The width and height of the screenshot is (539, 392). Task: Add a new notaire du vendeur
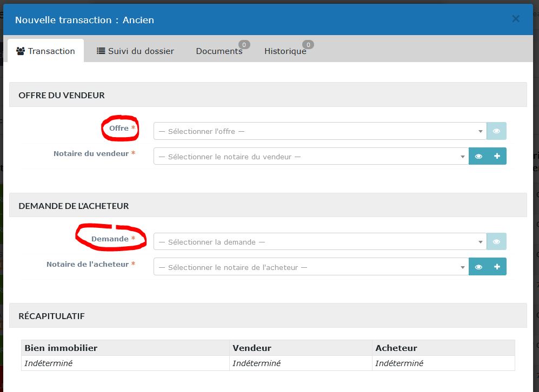pos(497,157)
